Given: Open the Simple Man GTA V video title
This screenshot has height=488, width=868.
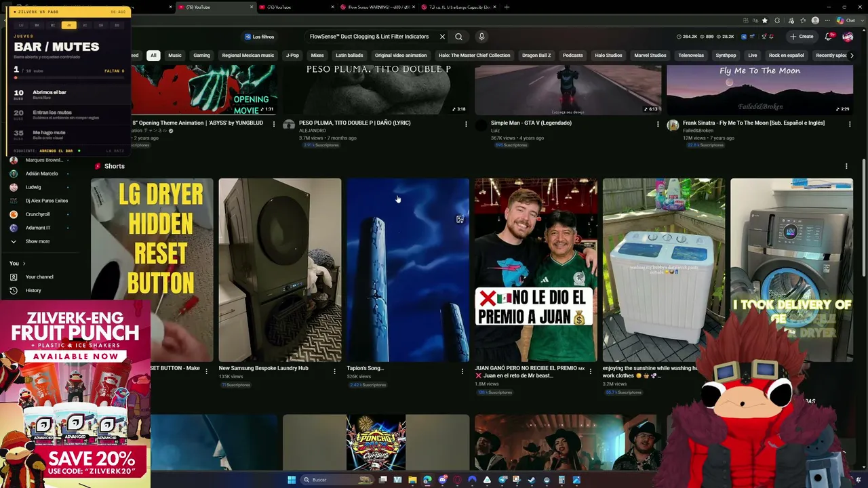Looking at the screenshot, I should click(531, 123).
